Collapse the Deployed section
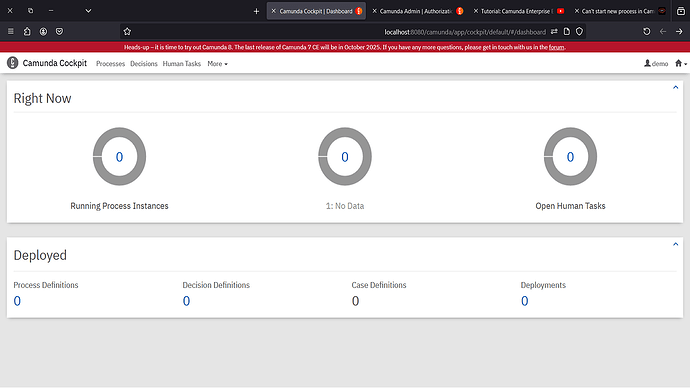The image size is (690, 388). 675,244
